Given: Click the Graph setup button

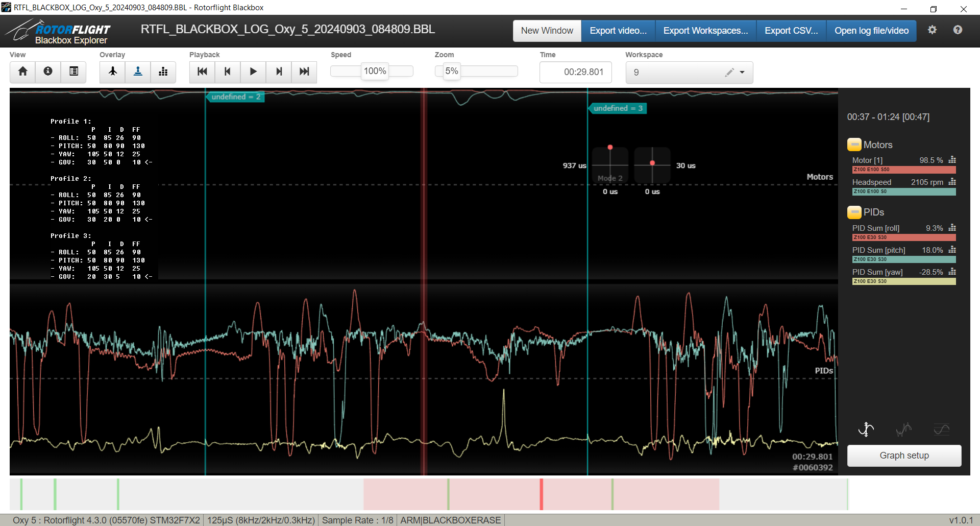Looking at the screenshot, I should pyautogui.click(x=904, y=456).
